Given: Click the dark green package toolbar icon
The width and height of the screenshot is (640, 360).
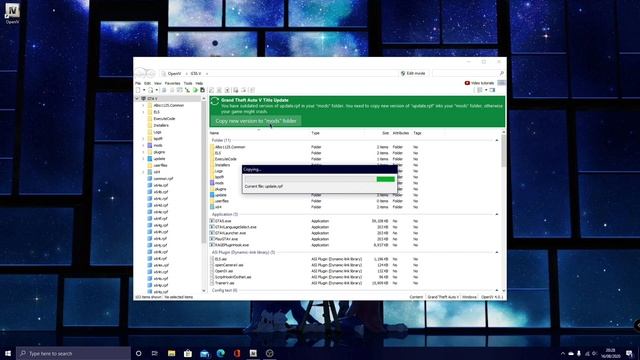Looking at the screenshot, I should pos(202,90).
